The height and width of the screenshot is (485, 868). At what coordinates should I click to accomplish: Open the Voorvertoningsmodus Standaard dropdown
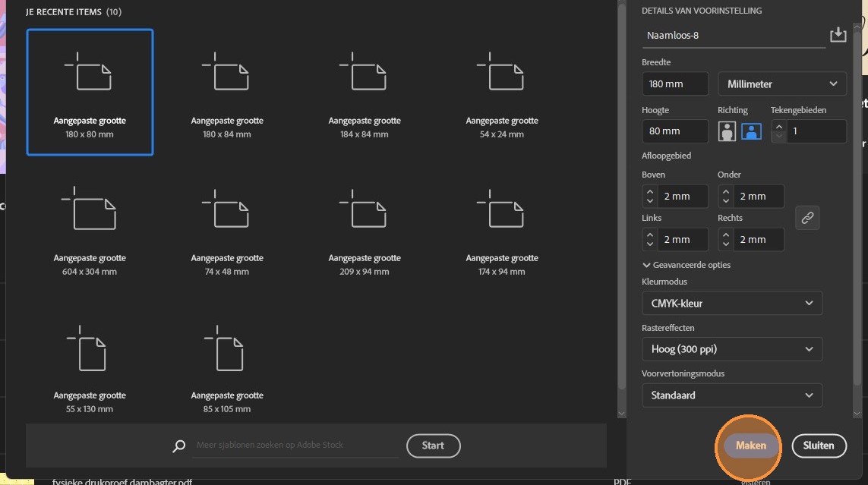[x=732, y=395]
